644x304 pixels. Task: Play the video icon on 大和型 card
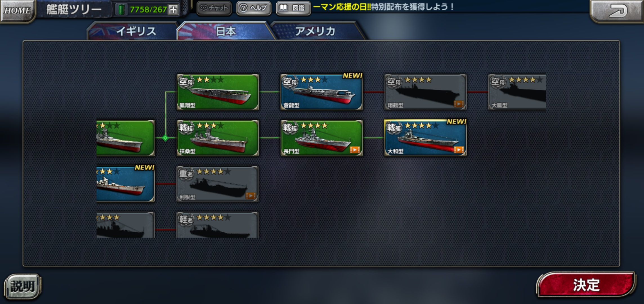(459, 150)
